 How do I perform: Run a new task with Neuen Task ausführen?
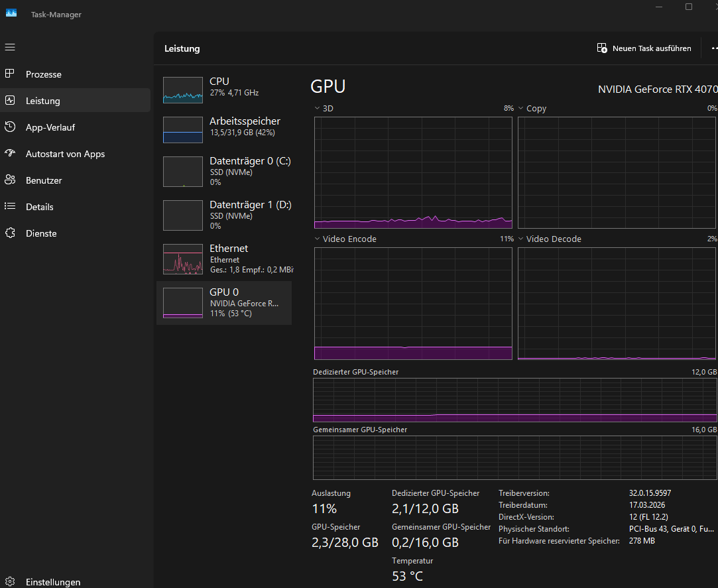click(644, 48)
